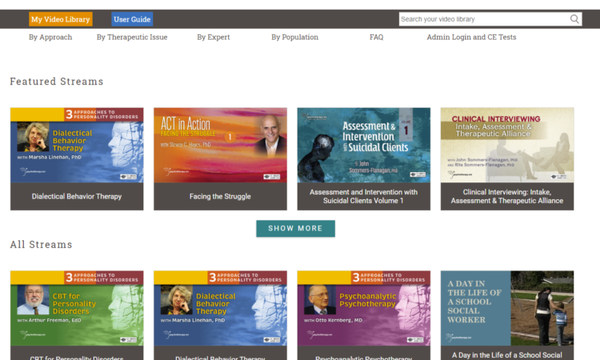Open the User Guide

point(132,19)
